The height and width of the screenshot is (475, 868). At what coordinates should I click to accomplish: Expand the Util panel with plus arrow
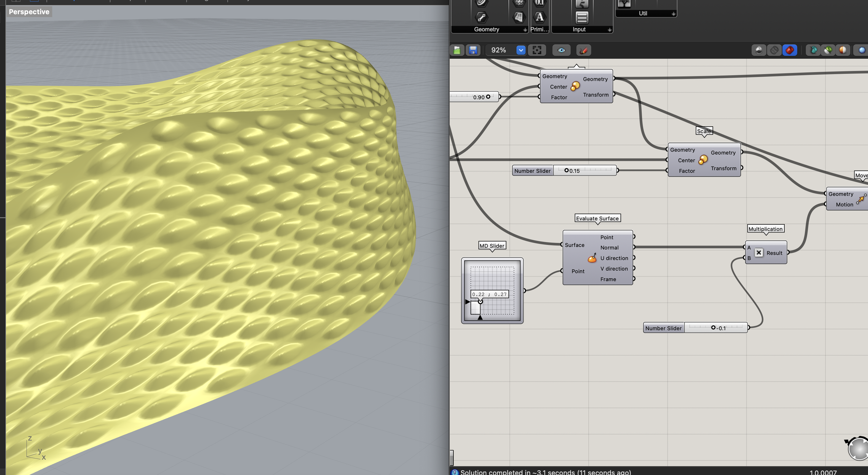673,14
